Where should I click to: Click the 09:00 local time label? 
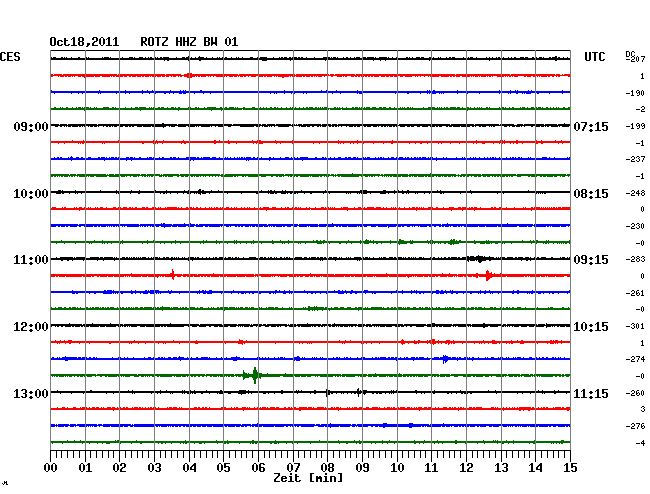coord(31,127)
